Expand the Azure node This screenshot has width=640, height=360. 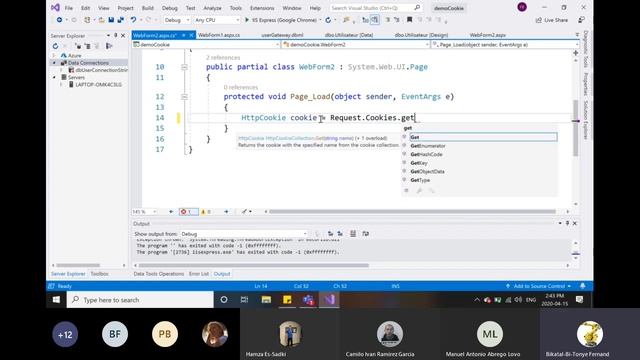click(x=54, y=55)
